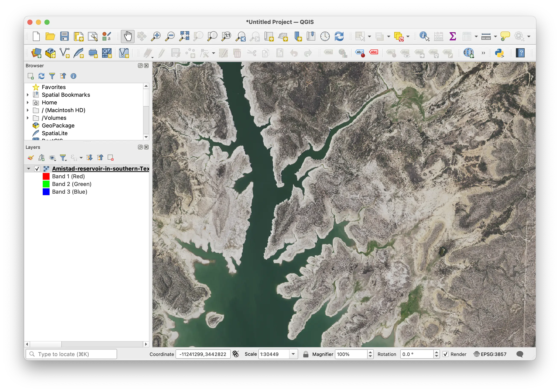This screenshot has width=560, height=392.
Task: Select the Measure Line ruler tool
Action: pyautogui.click(x=486, y=37)
